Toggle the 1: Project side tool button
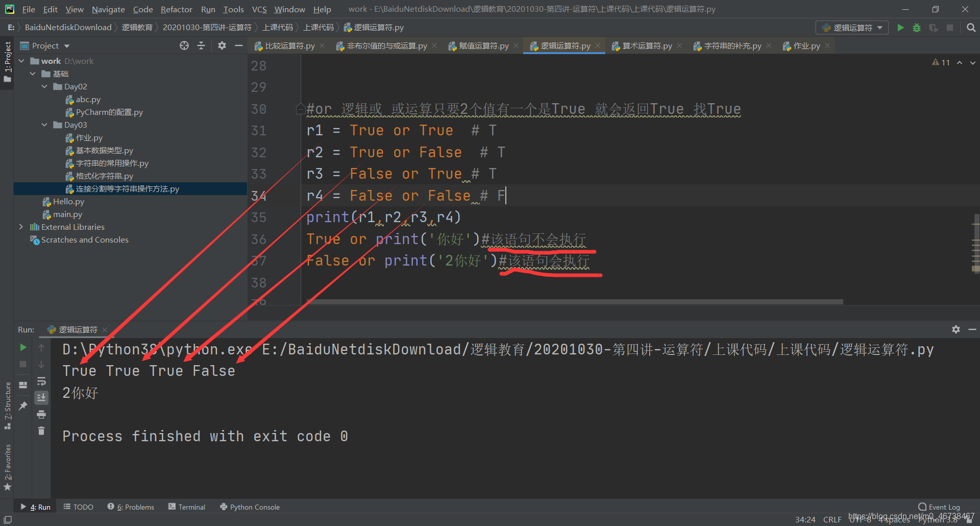 7,62
